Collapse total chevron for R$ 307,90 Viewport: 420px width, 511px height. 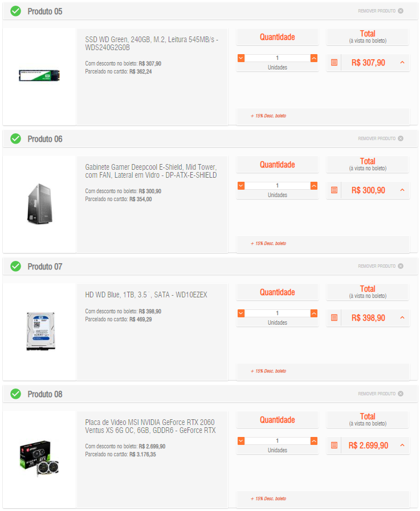(x=402, y=62)
